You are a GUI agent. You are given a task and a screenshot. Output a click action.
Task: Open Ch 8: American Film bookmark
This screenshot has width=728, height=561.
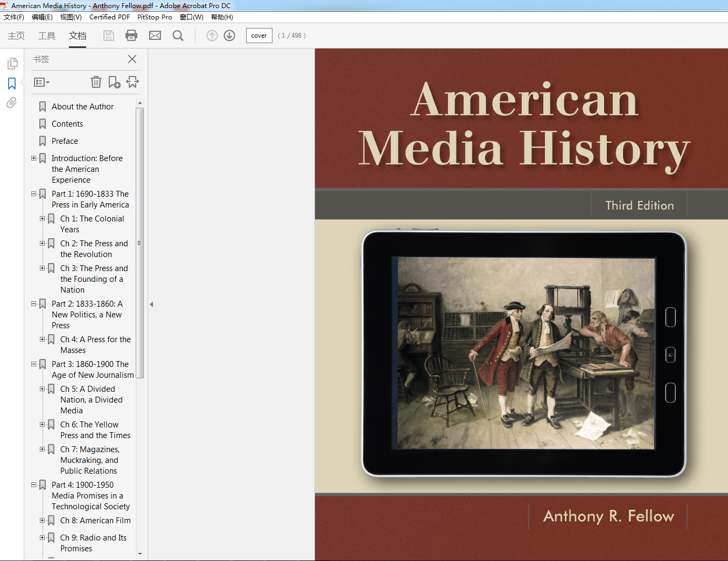click(x=95, y=521)
